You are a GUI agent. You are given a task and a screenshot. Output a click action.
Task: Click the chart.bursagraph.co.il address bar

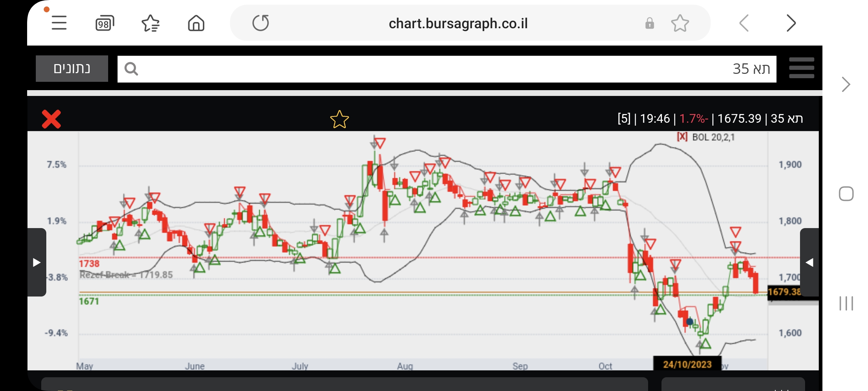pos(458,24)
